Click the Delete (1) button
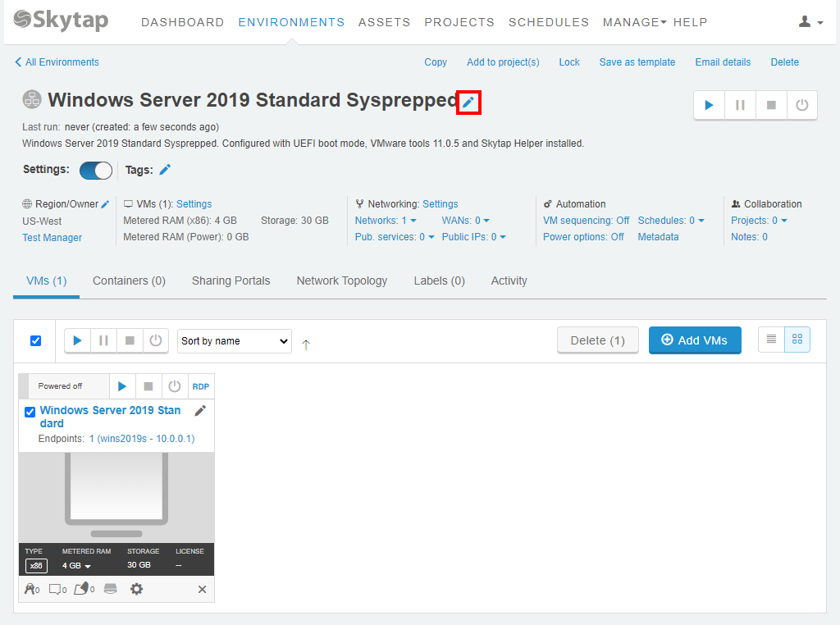The width and height of the screenshot is (840, 625). pos(598,340)
